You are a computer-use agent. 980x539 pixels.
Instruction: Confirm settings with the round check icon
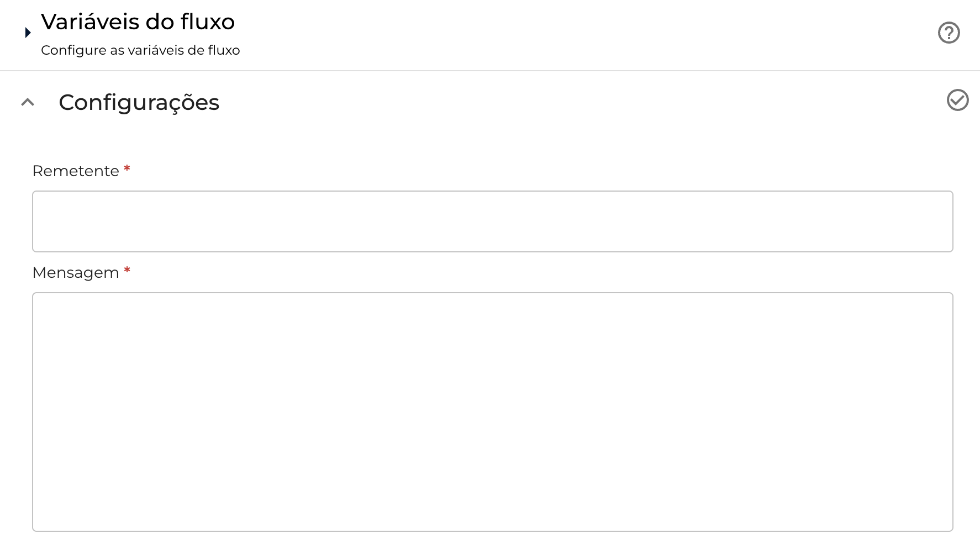(957, 100)
